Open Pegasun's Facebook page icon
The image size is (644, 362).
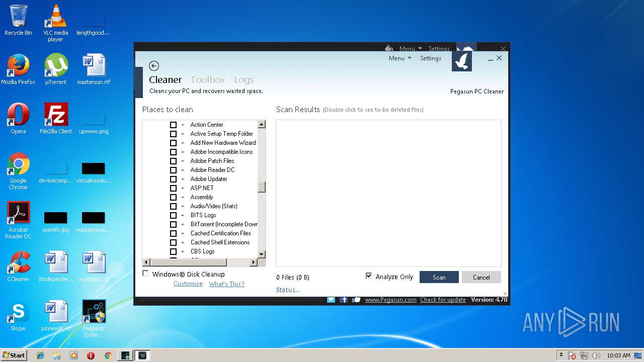344,300
